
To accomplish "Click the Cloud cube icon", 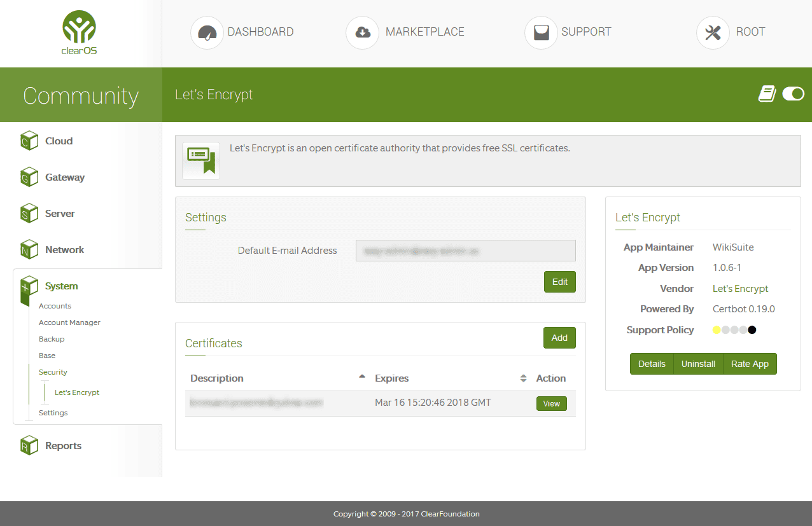I will [x=29, y=141].
